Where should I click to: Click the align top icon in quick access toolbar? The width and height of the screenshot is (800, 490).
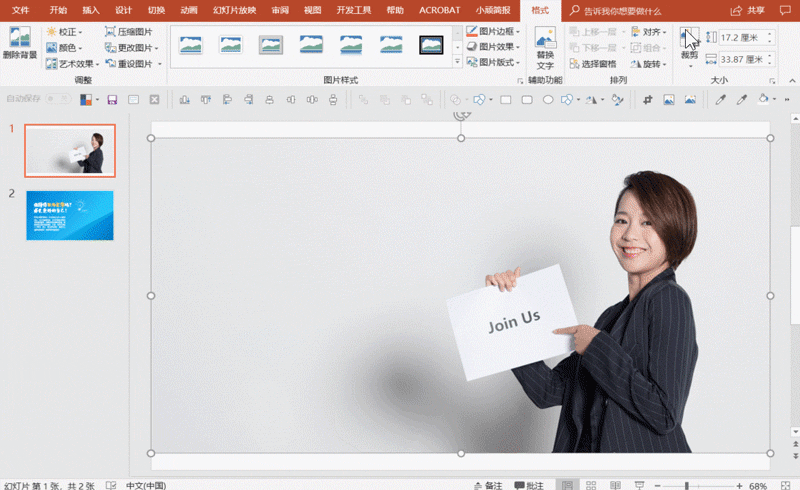(x=206, y=100)
